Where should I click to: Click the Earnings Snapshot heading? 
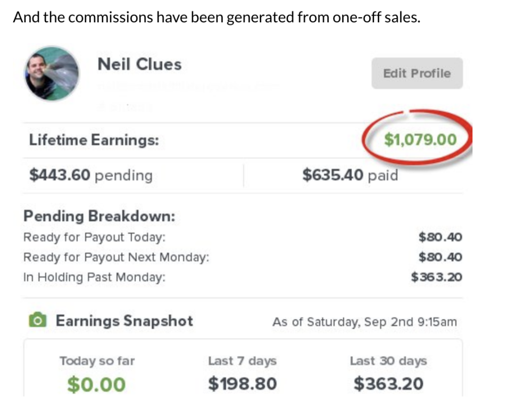coord(124,321)
